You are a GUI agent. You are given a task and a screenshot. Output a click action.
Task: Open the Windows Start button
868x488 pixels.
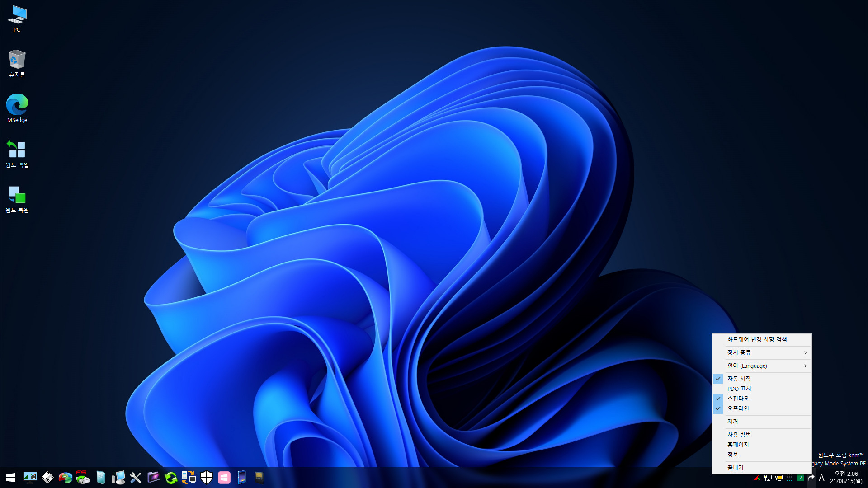tap(11, 478)
